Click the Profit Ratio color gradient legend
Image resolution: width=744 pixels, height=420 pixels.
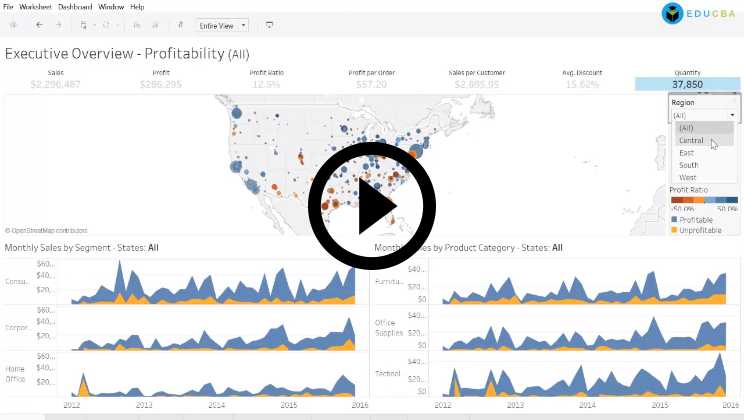tap(703, 199)
